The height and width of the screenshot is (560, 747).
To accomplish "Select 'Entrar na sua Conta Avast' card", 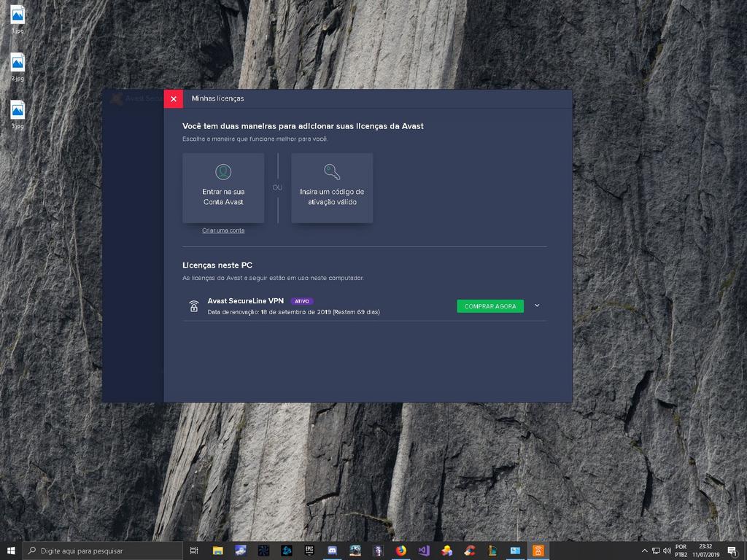I will [x=223, y=187].
